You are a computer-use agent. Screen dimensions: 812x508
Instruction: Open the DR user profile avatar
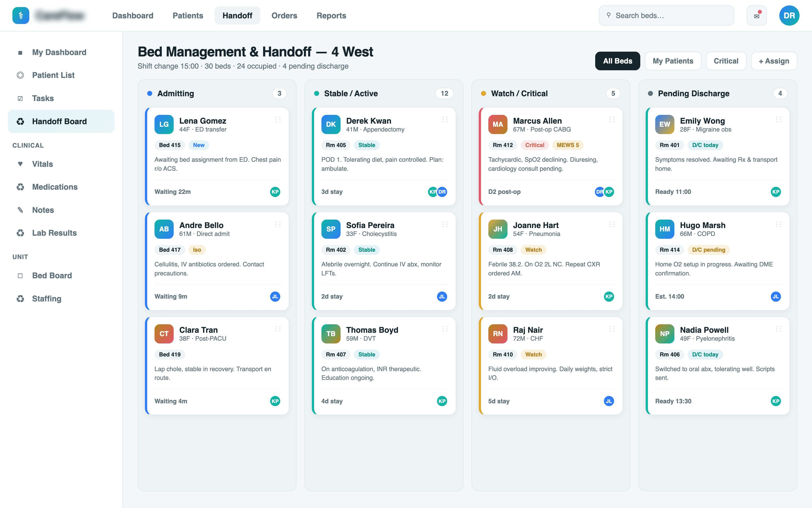[789, 16]
